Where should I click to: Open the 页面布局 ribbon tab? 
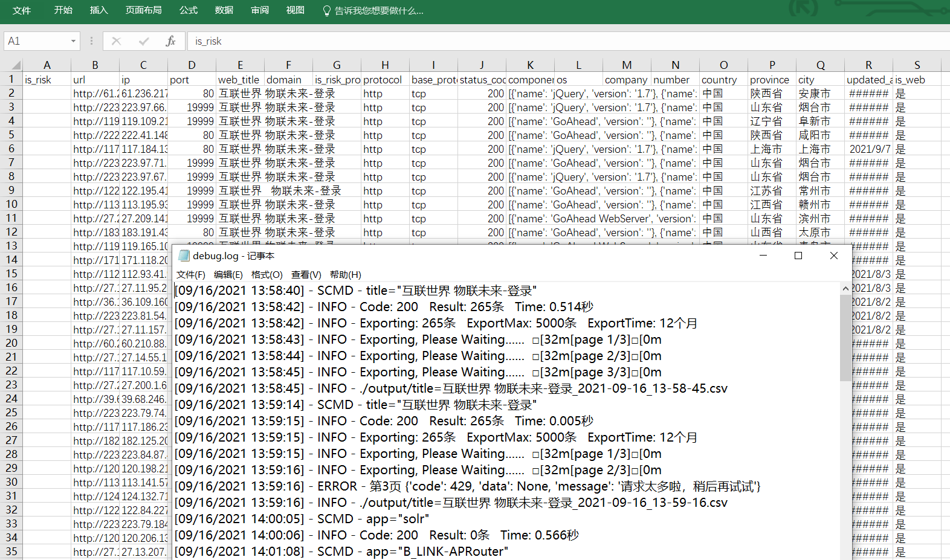tap(144, 10)
